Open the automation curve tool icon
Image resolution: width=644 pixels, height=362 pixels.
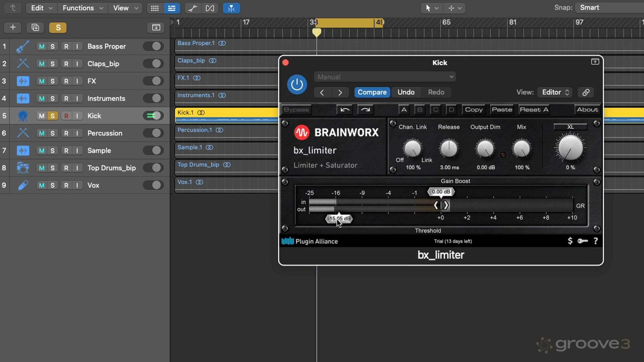coord(193,8)
